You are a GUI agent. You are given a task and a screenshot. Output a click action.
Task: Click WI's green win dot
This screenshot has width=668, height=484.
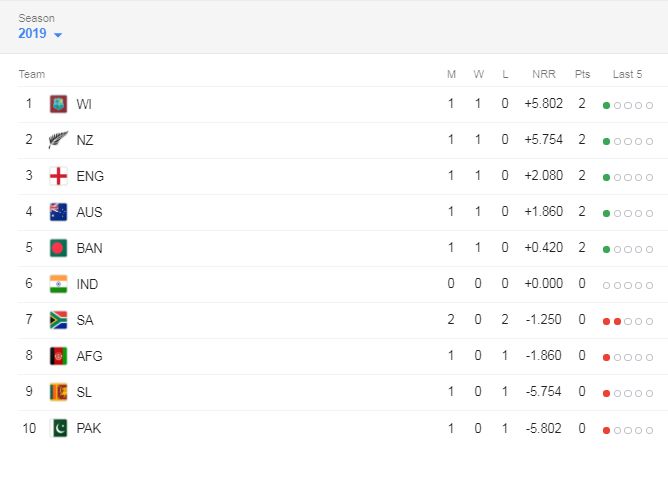[x=607, y=105]
